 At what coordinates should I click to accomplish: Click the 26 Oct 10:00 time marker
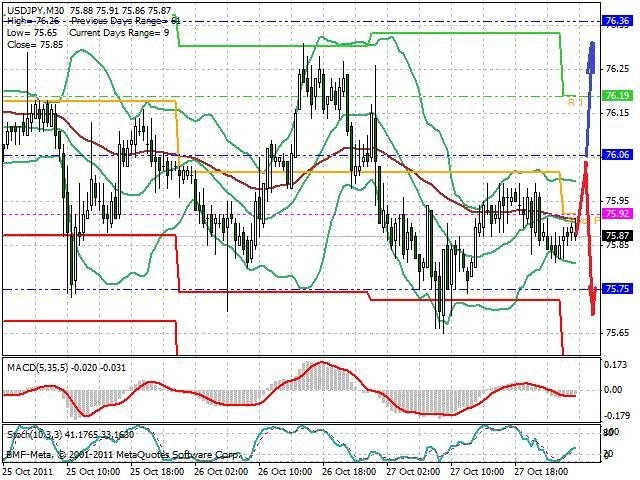[x=286, y=472]
